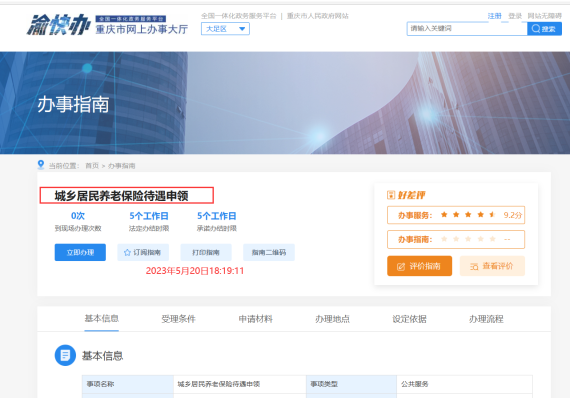Click the 立即办理 button

pos(80,252)
